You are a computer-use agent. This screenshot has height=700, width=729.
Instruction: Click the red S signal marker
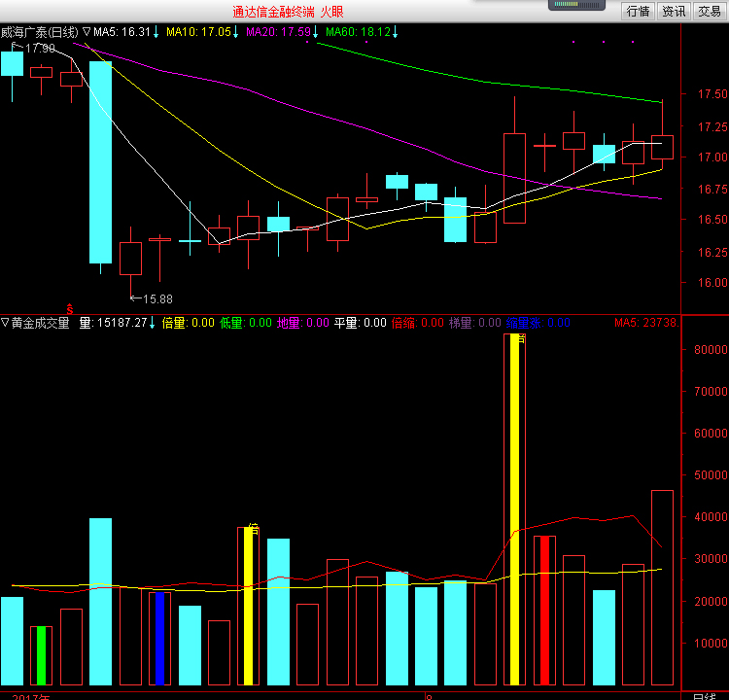(70, 309)
